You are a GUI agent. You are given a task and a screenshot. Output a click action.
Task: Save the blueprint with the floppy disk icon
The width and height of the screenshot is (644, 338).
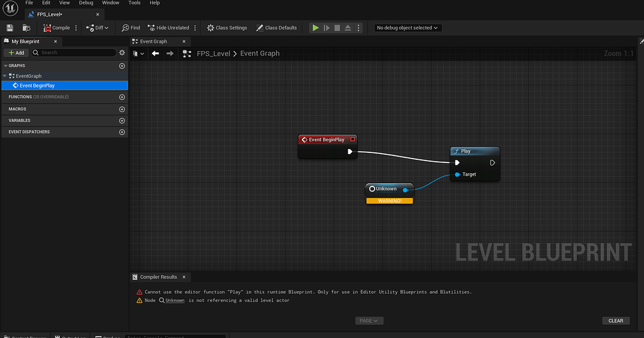point(10,28)
